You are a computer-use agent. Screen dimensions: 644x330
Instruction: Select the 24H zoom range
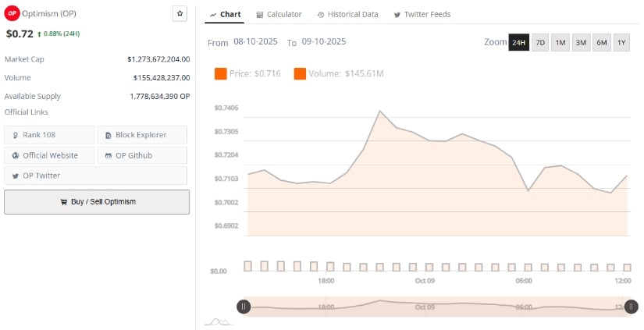point(518,42)
